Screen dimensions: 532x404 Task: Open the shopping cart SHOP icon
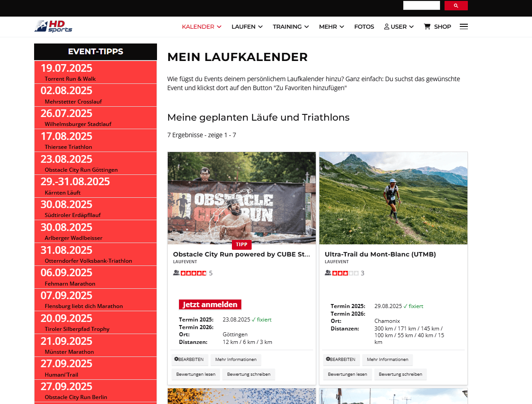427,26
